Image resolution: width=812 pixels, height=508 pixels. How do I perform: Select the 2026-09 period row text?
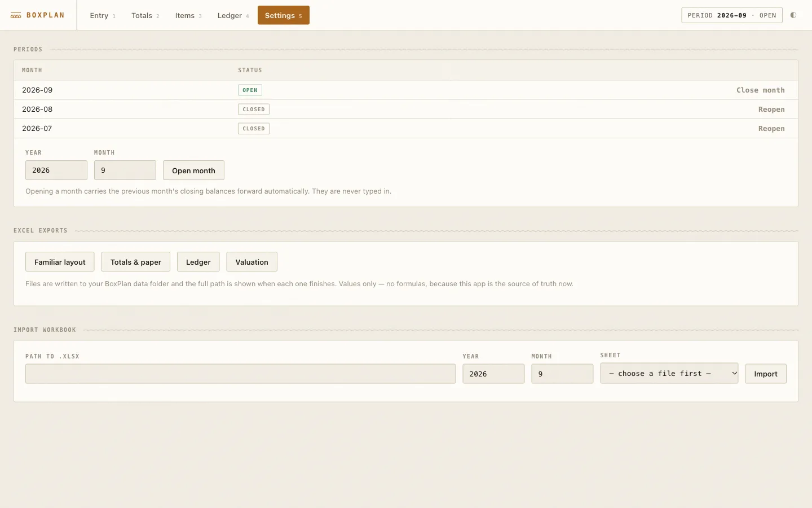37,90
